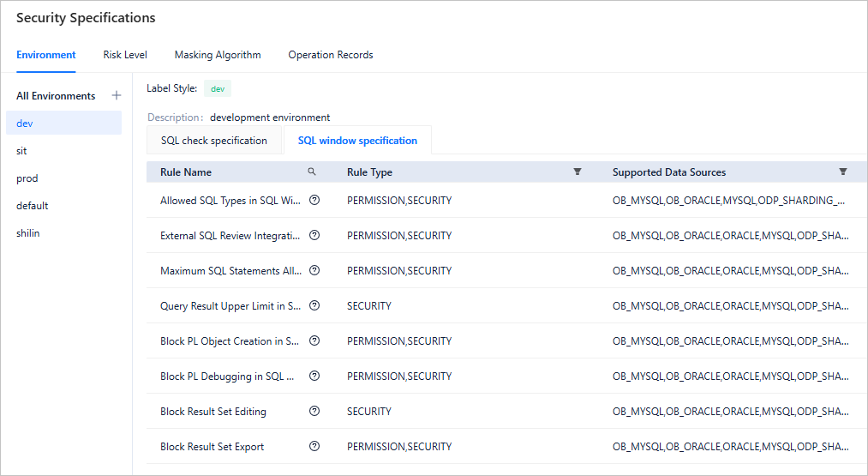Screen dimensions: 868x476
Task: Click search icon in Rule Name header
Action: (312, 172)
